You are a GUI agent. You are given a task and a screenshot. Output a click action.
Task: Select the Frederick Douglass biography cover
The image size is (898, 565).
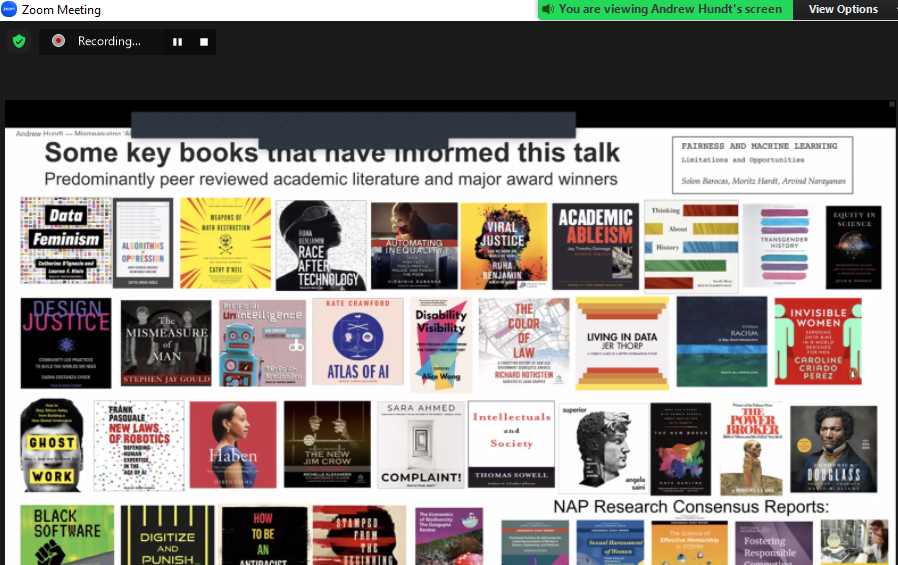(x=833, y=449)
